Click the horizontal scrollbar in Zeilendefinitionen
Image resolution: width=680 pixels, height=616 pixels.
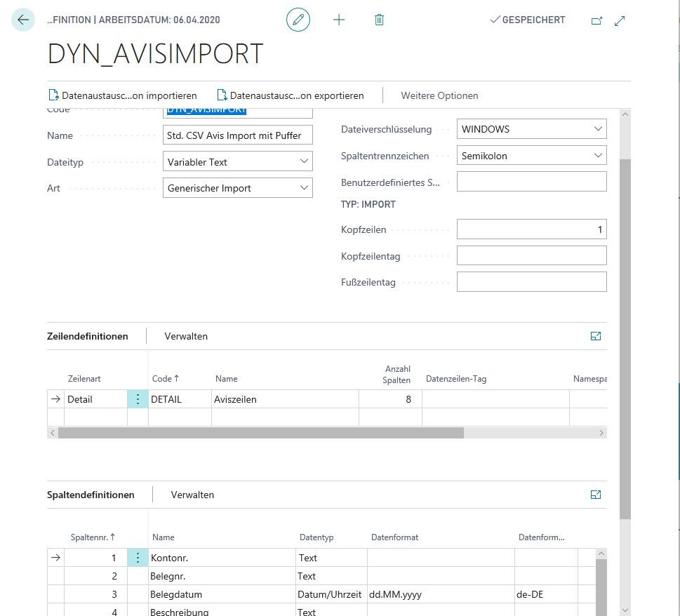coord(261,434)
